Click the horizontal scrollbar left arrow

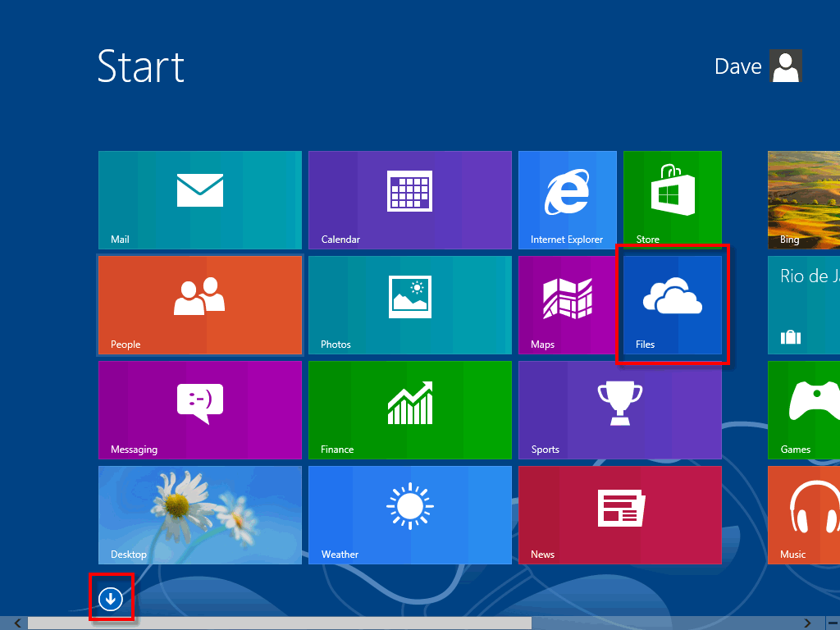18,623
